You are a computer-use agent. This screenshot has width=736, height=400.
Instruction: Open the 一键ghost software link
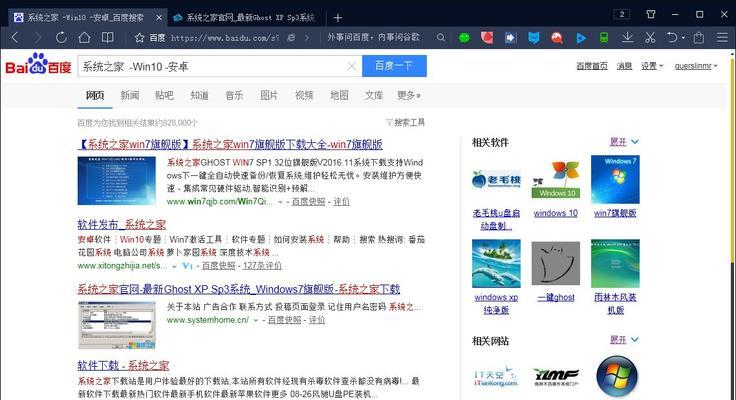tap(556, 297)
